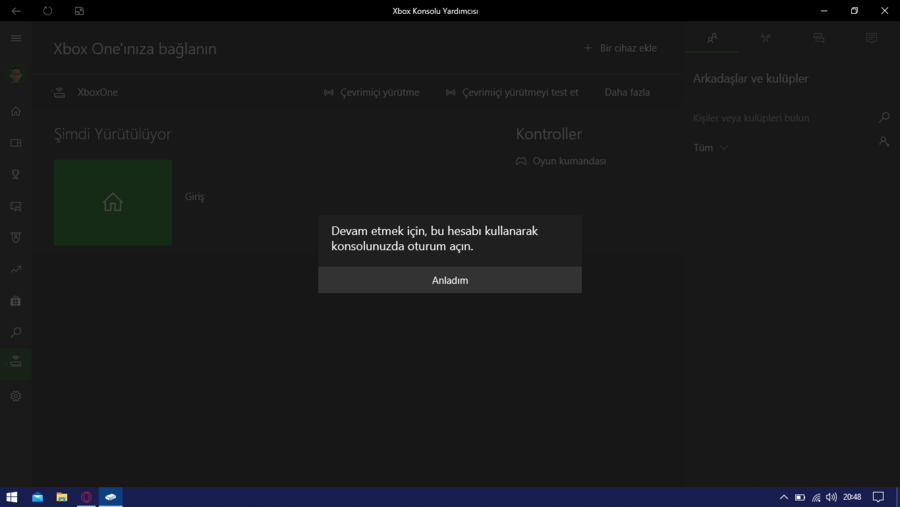The width and height of the screenshot is (900, 507).
Task: Click Çevrimiçi yürütme
Action: pos(371,92)
